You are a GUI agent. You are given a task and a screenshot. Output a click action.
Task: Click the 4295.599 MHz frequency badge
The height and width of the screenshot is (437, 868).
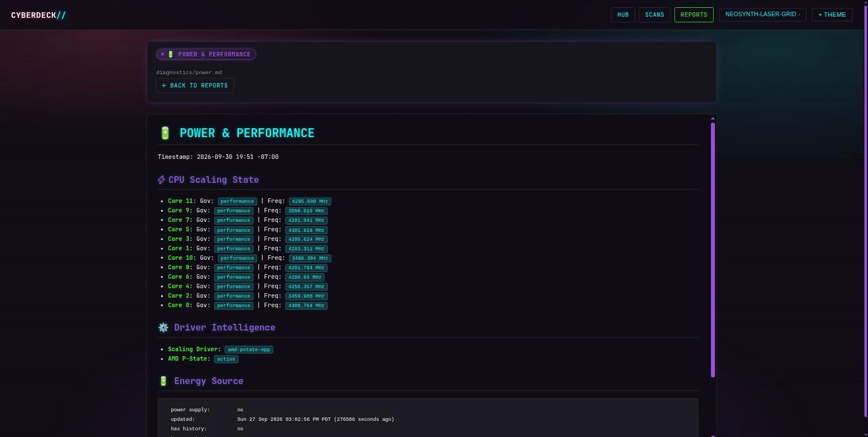point(310,201)
